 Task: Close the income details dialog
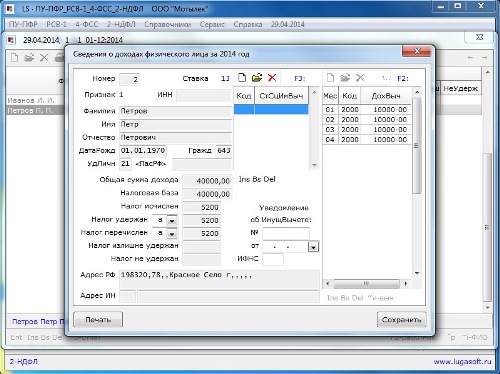coord(417,51)
